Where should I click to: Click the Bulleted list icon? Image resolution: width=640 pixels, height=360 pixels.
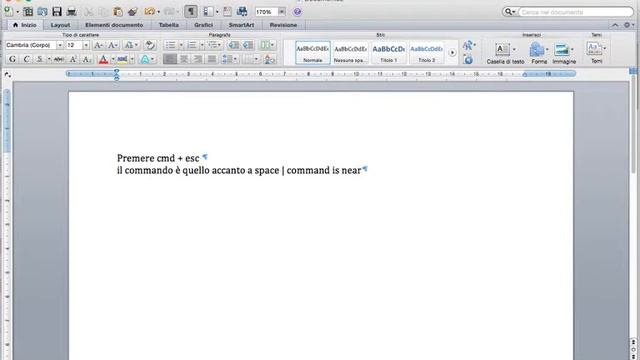coord(170,45)
